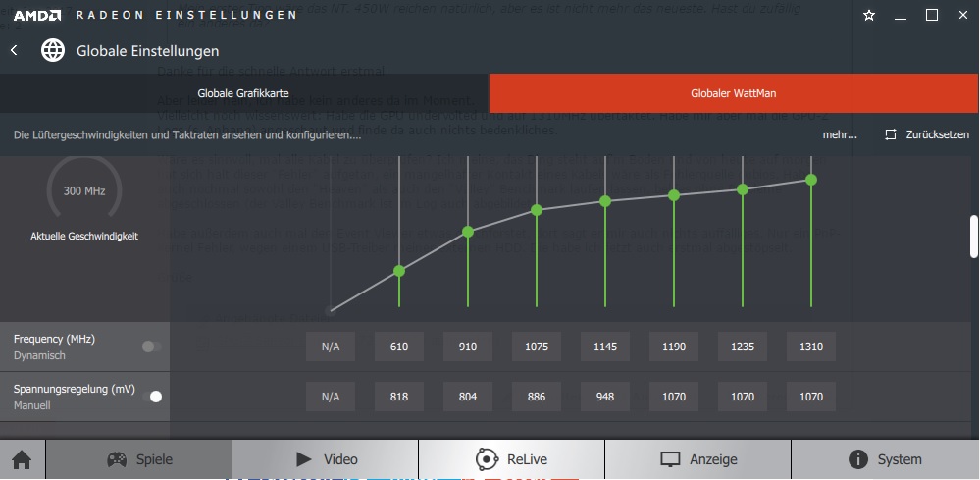Viewport: 980px width, 480px height.
Task: Open the System section
Action: click(885, 460)
